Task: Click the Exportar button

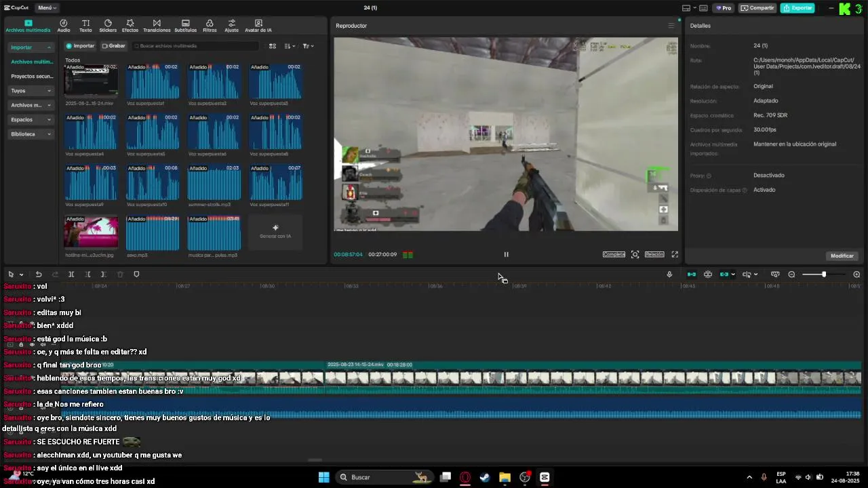Action: pyautogui.click(x=797, y=8)
